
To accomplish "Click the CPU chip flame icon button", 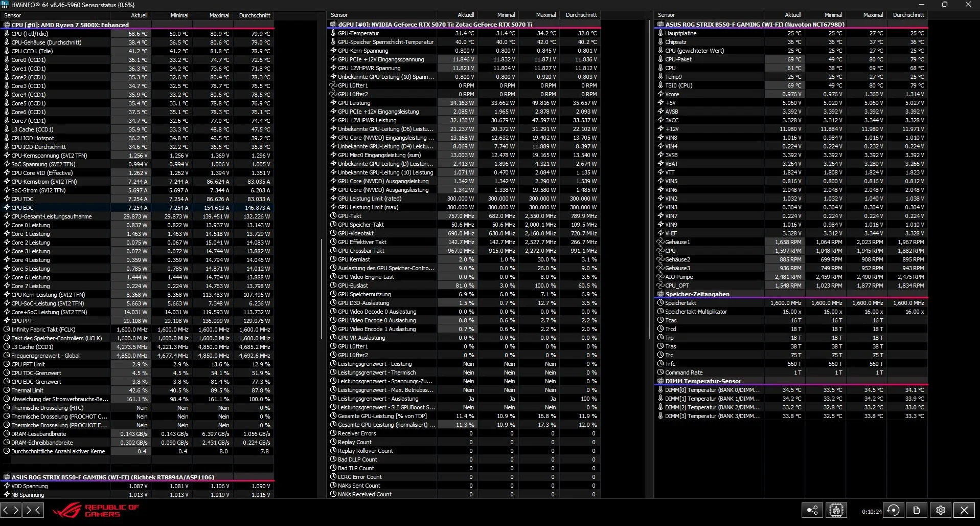I will [836, 510].
